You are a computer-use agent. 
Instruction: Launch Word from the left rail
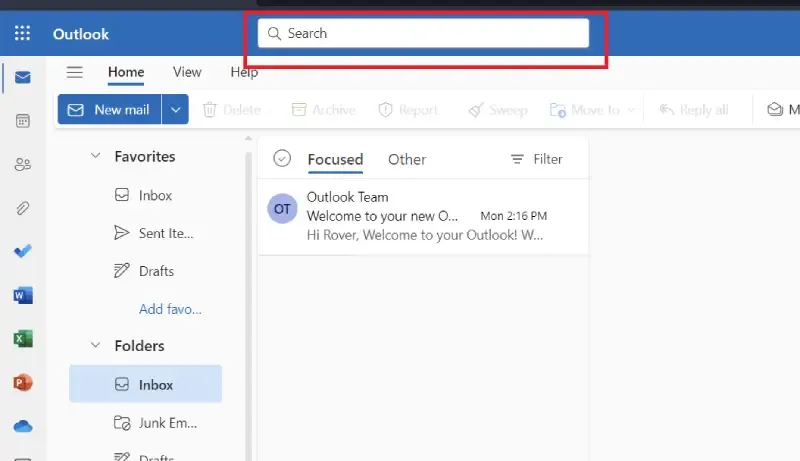(23, 295)
